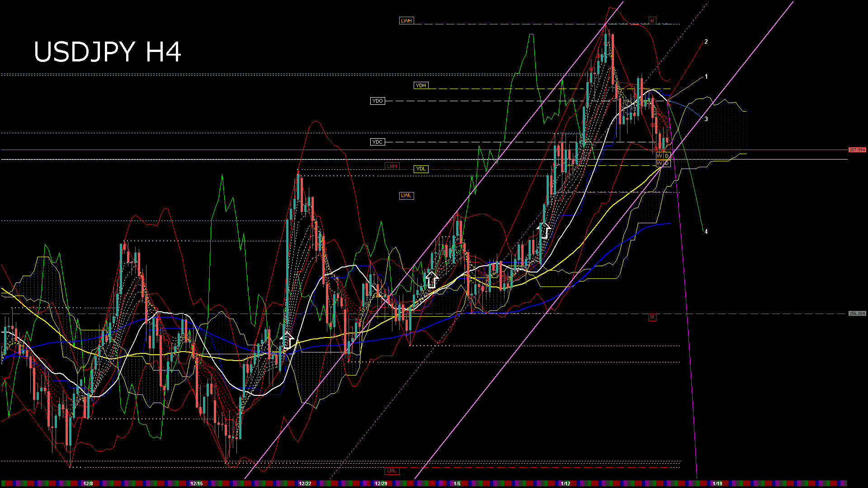Select the 1/12 date on the time axis
The height and width of the screenshot is (488, 868).
pyautogui.click(x=565, y=483)
